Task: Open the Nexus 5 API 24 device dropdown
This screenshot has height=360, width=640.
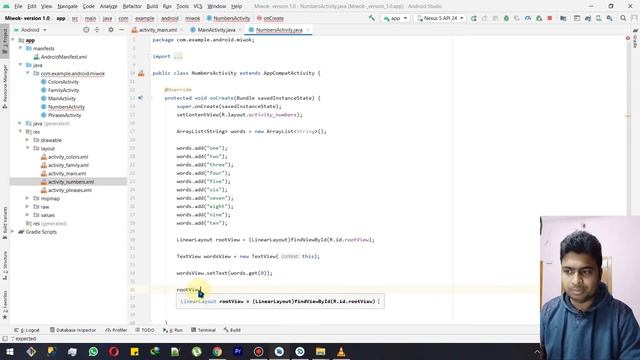Action: 440,18
